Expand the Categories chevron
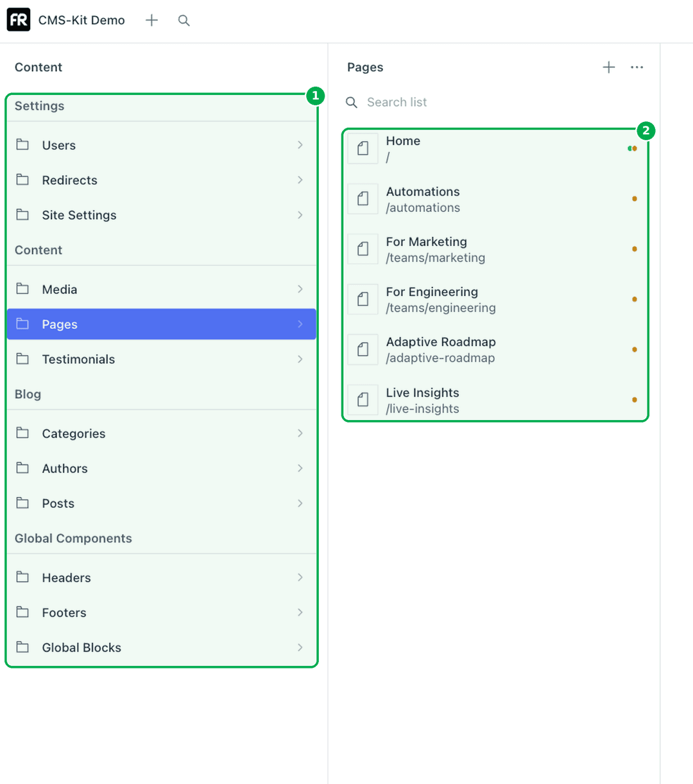This screenshot has width=693, height=784. coord(300,433)
